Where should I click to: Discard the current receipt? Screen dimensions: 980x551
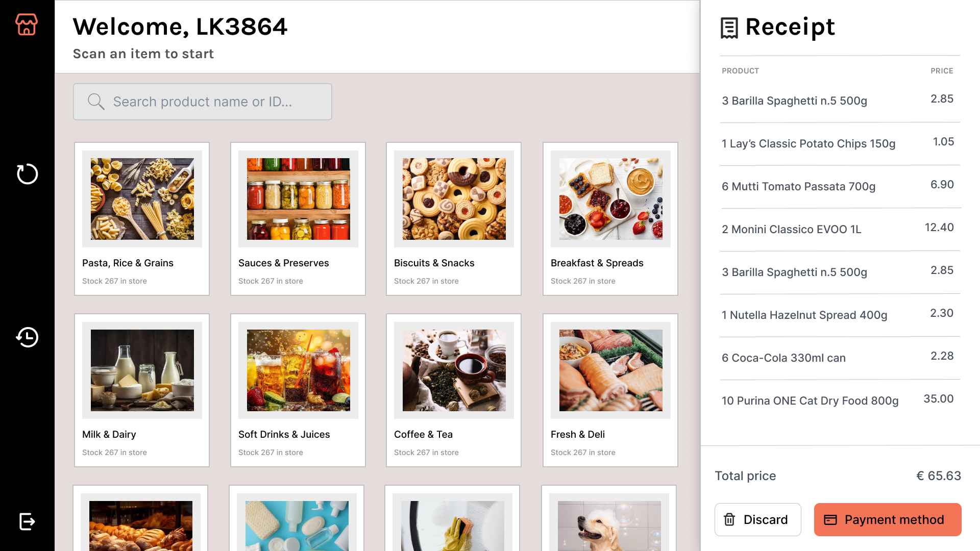point(757,519)
